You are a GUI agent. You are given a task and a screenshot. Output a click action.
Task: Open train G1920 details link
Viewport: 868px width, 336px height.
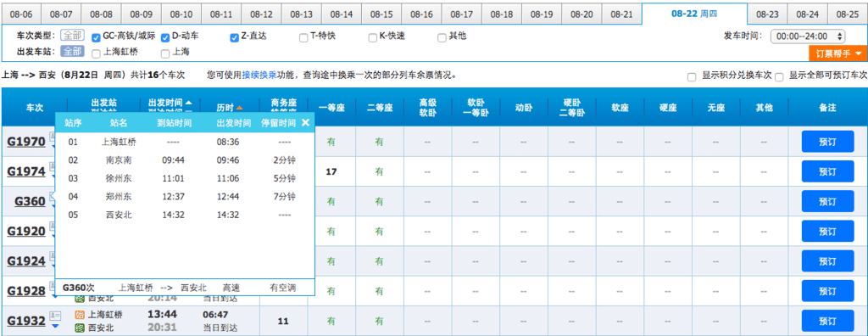tap(26, 231)
